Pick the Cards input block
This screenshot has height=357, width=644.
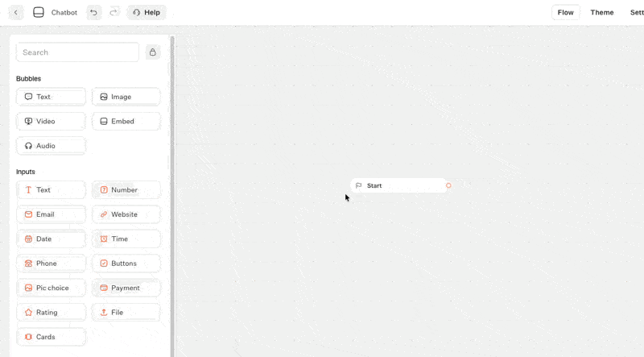(51, 337)
